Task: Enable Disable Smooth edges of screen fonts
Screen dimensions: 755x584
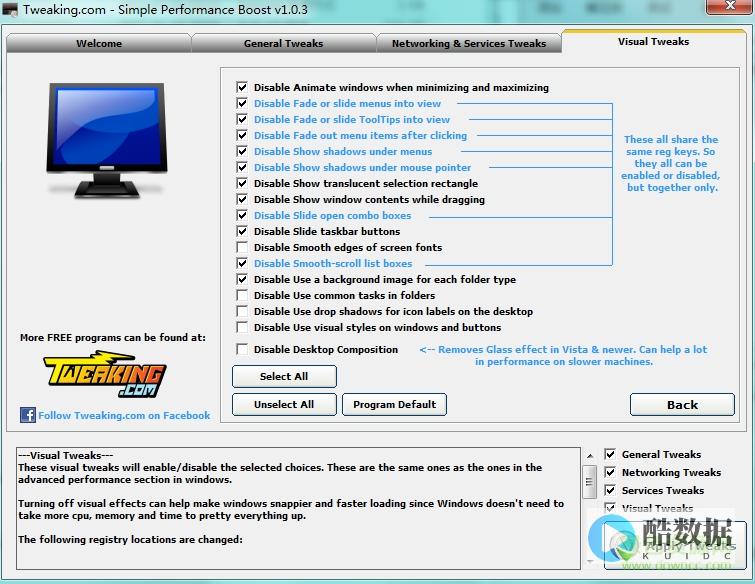Action: pos(242,247)
